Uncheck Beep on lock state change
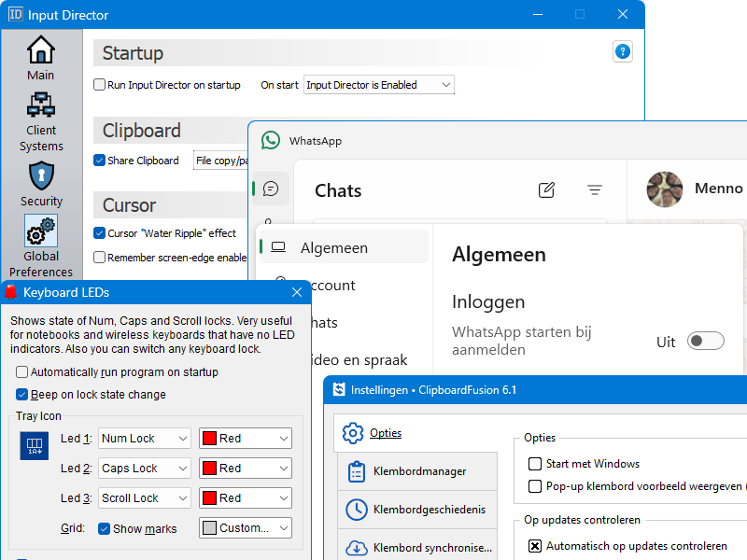 tap(21, 394)
